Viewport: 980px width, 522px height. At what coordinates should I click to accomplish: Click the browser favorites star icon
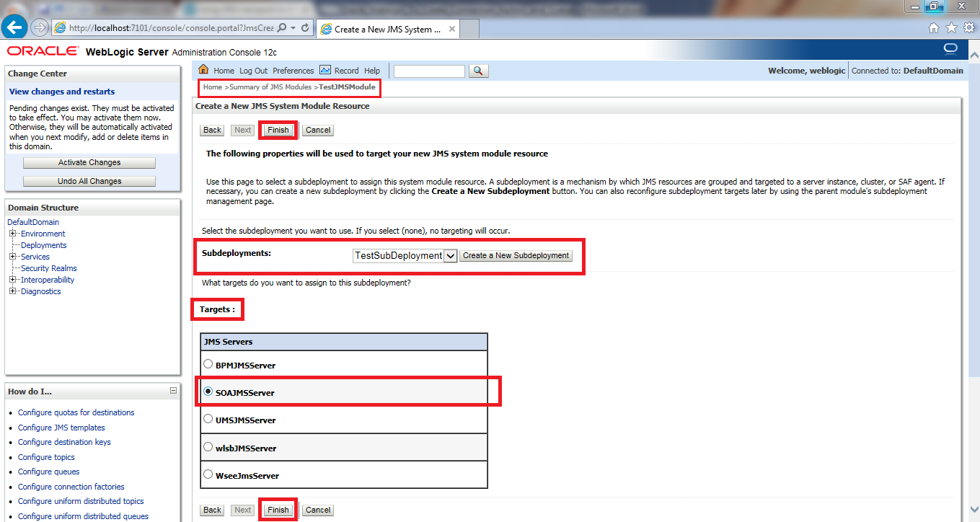point(951,27)
